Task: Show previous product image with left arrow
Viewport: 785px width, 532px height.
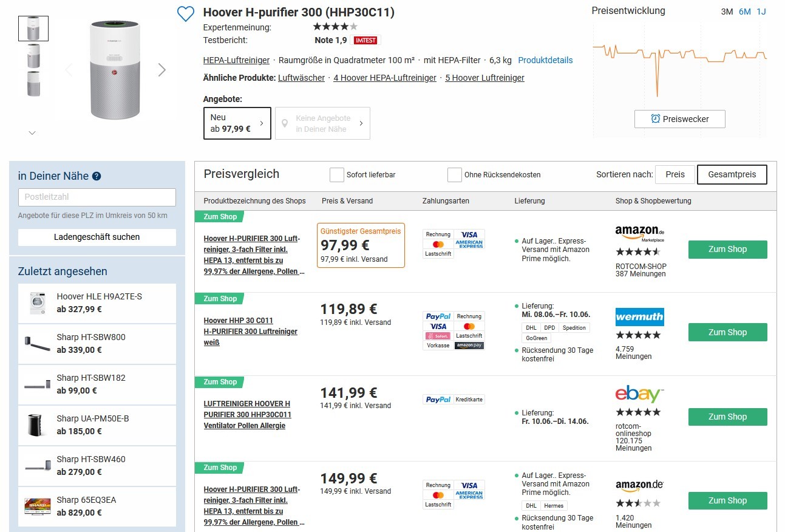Action: pos(69,70)
